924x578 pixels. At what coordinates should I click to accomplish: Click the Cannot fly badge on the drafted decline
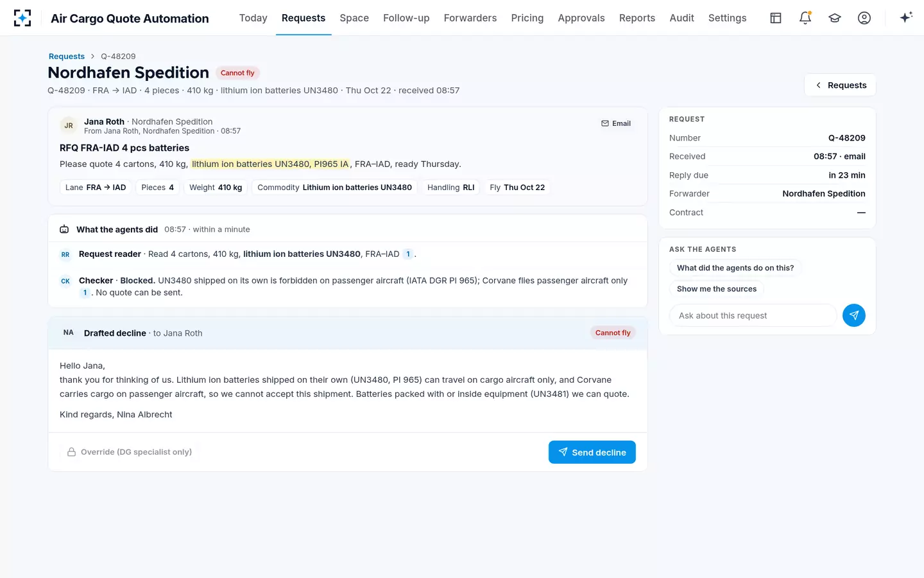[x=613, y=333]
